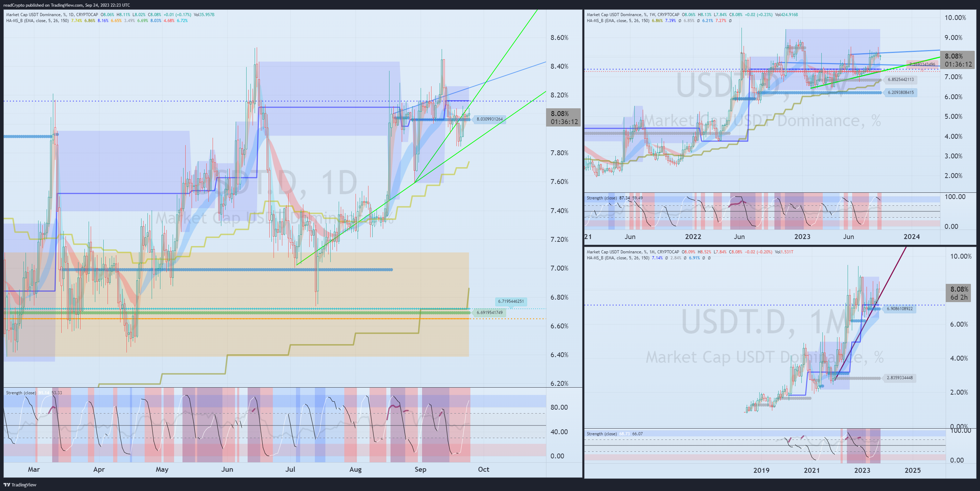The image size is (980, 491).
Task: Click the TradingView logo at bottom left
Action: point(20,485)
